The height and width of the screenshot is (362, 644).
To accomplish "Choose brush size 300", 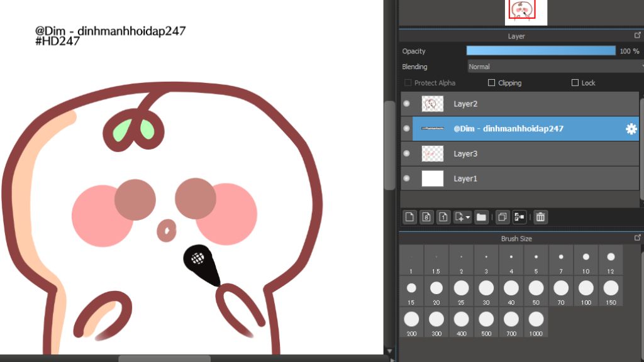I will [436, 322].
